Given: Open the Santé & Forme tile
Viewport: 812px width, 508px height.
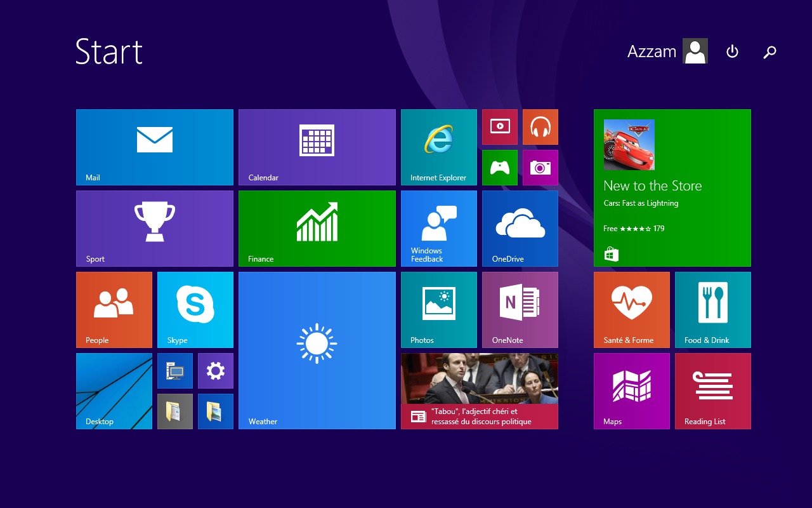Looking at the screenshot, I should 632,310.
